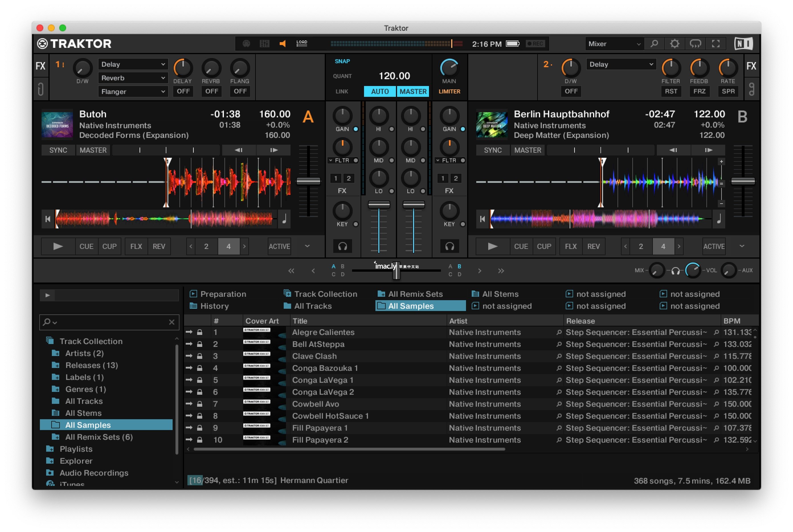Click REV button on Deck A
Screen dimensions: 793x532
tap(159, 246)
